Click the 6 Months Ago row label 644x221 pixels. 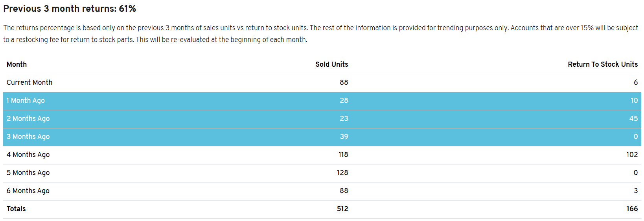(x=28, y=191)
